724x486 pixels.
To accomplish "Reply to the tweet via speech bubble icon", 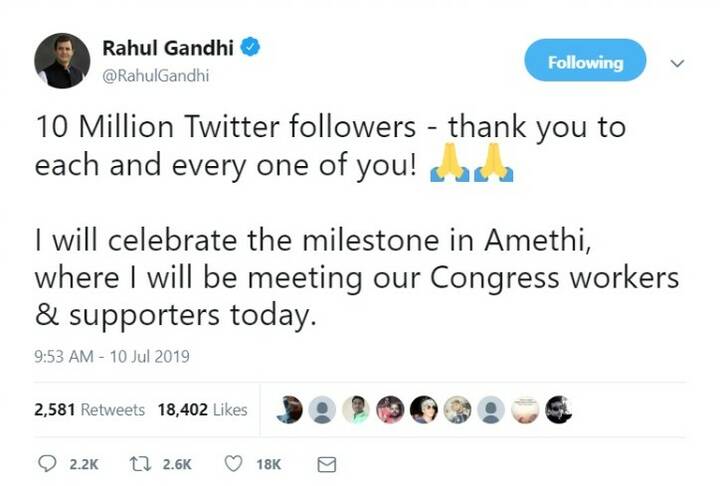I will (46, 464).
